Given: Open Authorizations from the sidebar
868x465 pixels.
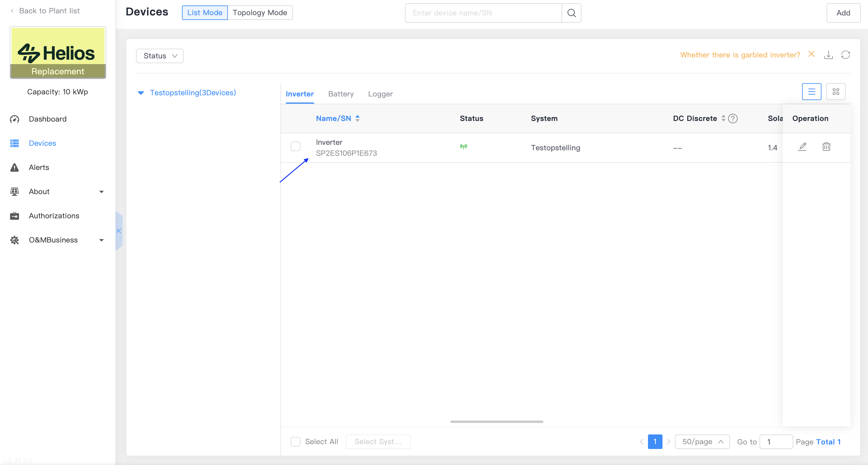Looking at the screenshot, I should pyautogui.click(x=54, y=216).
